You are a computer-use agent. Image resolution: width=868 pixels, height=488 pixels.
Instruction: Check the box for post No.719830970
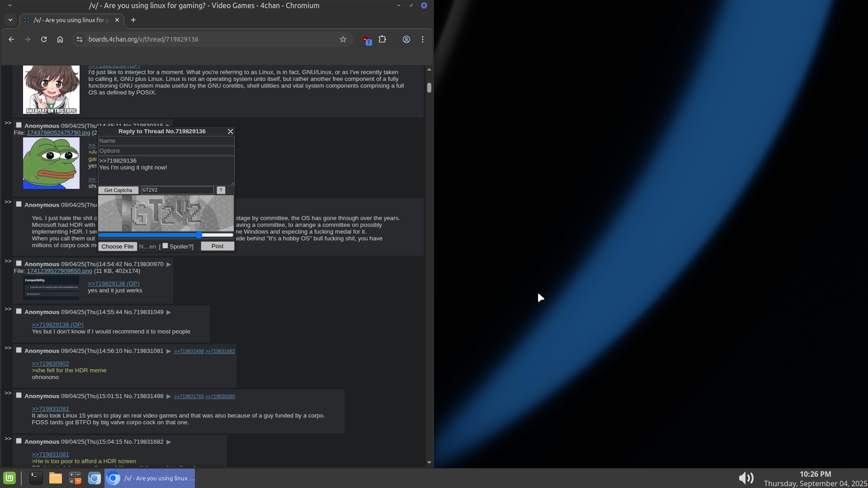click(19, 263)
